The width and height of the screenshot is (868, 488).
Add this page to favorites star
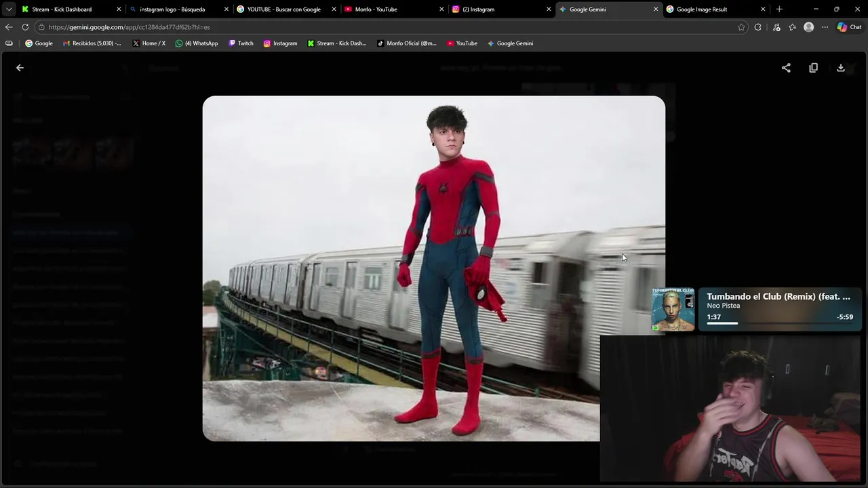tap(741, 27)
